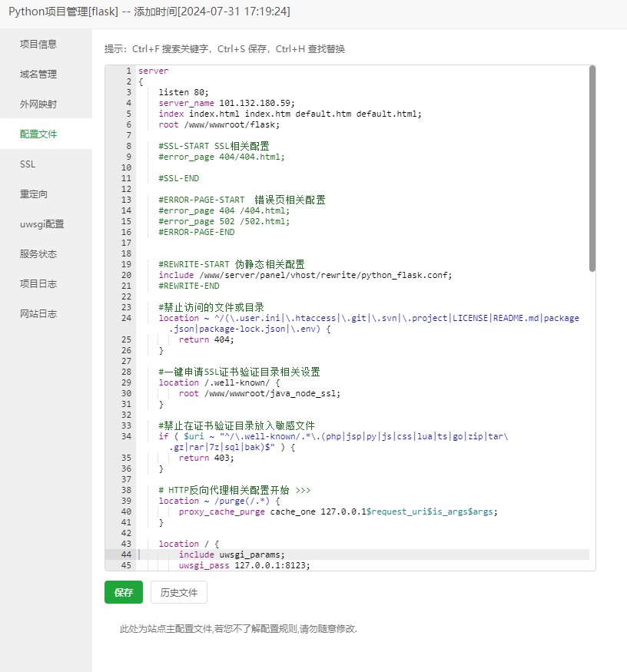Click the #SSL-START comment line
627x672 pixels.
tap(214, 146)
